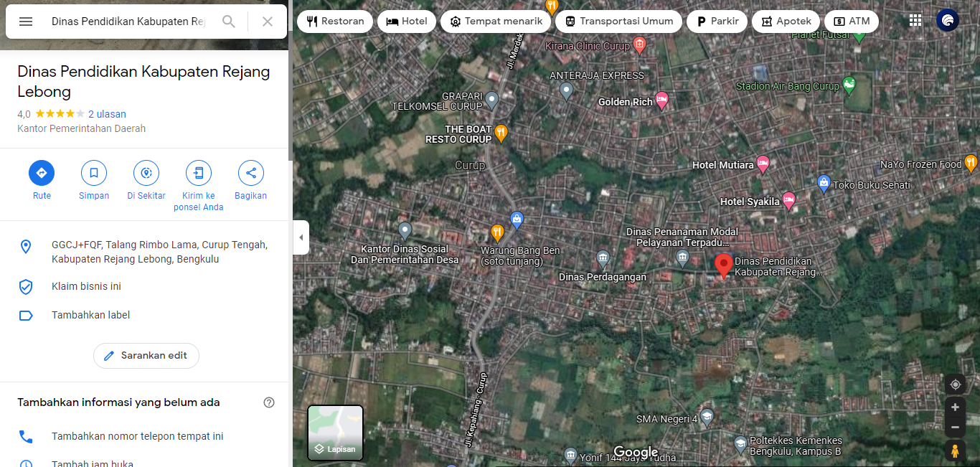
Task: Click the Kantor Dinas Sosial marker
Action: [405, 231]
